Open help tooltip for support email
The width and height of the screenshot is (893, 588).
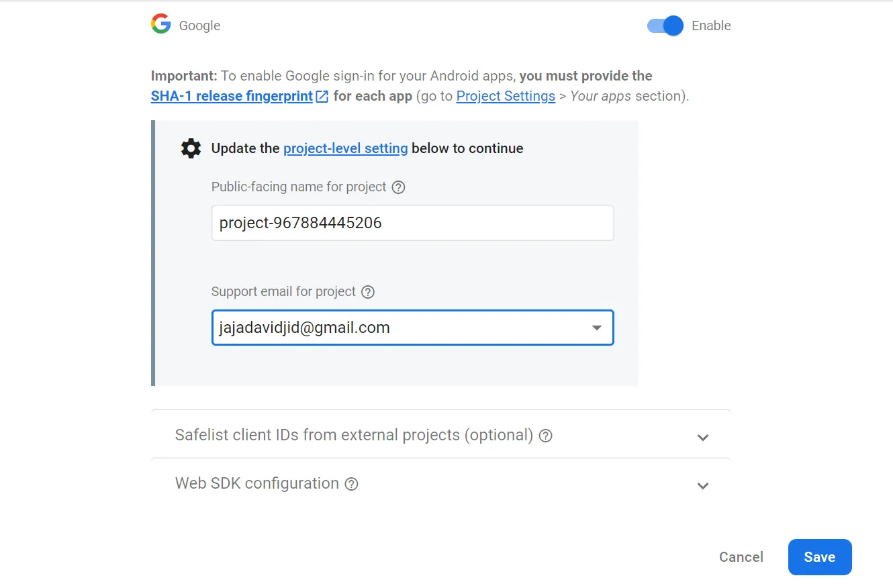click(367, 292)
